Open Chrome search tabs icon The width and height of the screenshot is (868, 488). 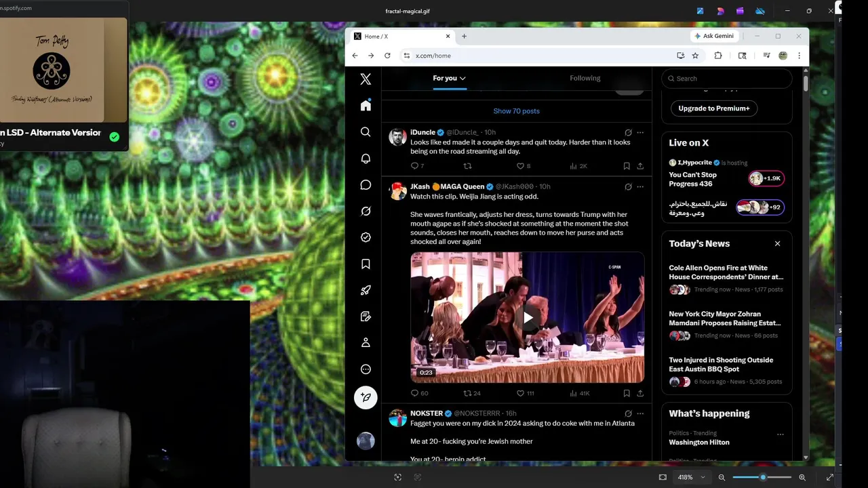(743, 56)
